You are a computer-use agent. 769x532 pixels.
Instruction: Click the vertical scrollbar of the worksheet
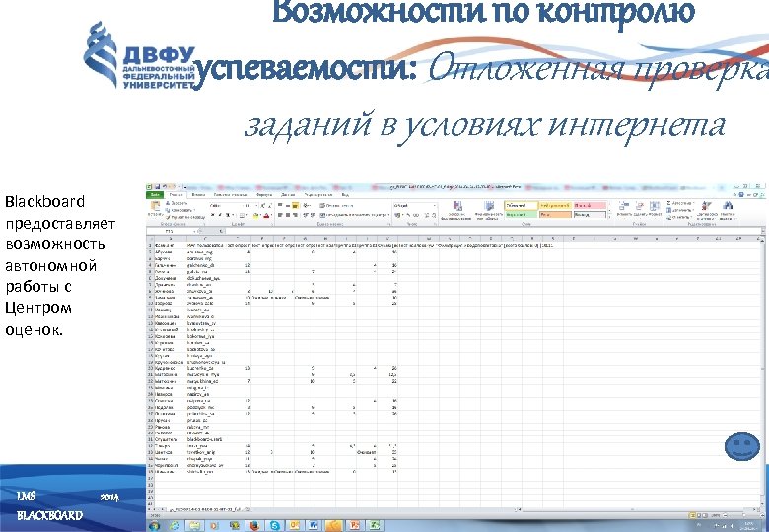point(762,372)
